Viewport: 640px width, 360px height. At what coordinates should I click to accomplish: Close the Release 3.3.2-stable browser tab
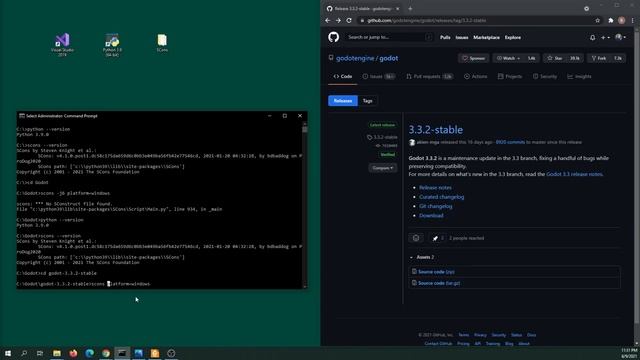(x=398, y=9)
